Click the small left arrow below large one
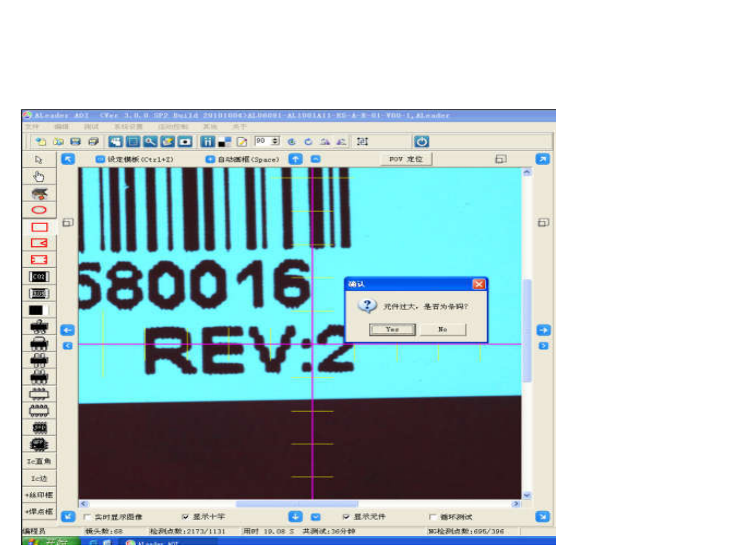Screen dimensions: 747x560 point(68,345)
